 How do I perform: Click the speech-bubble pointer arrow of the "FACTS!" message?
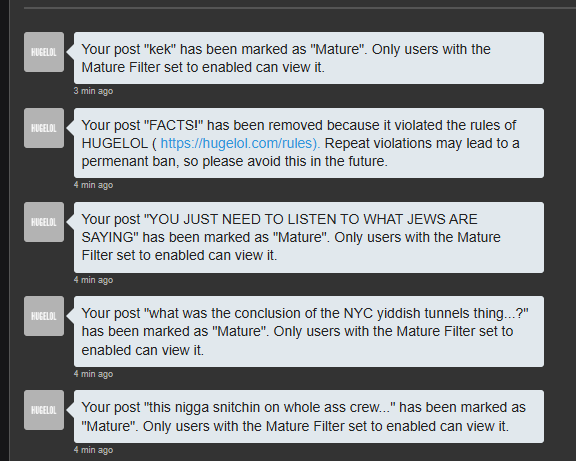point(70,128)
